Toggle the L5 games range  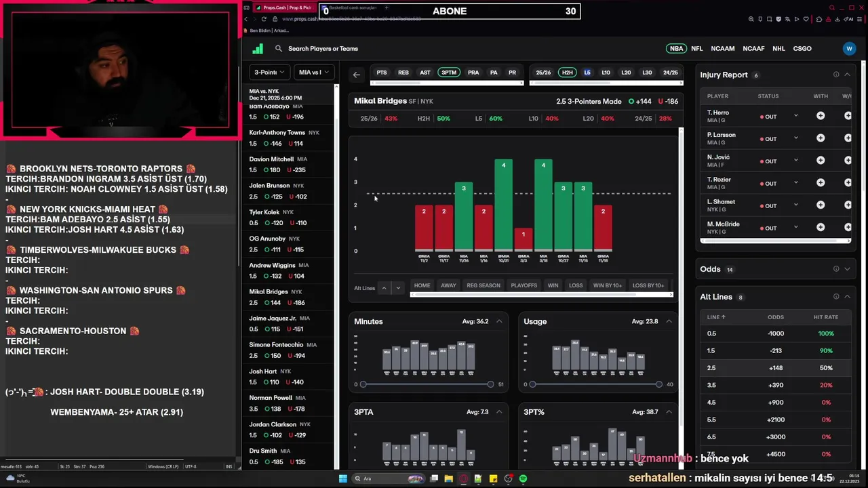point(587,73)
